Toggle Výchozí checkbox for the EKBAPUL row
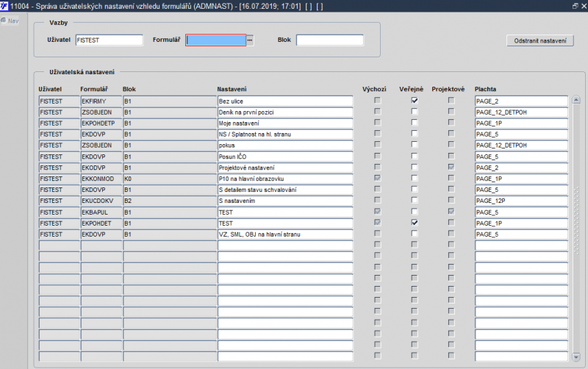Screen dimensions: 588x369 pos(378,211)
